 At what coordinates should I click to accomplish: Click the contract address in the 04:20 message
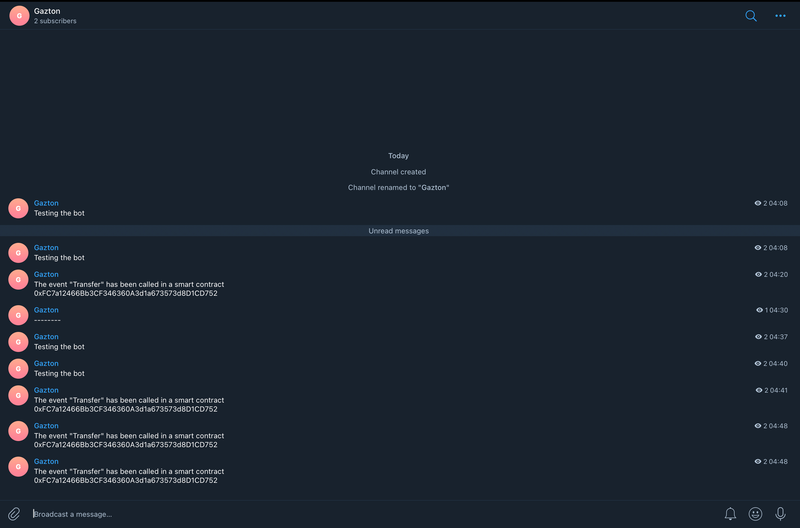point(126,293)
